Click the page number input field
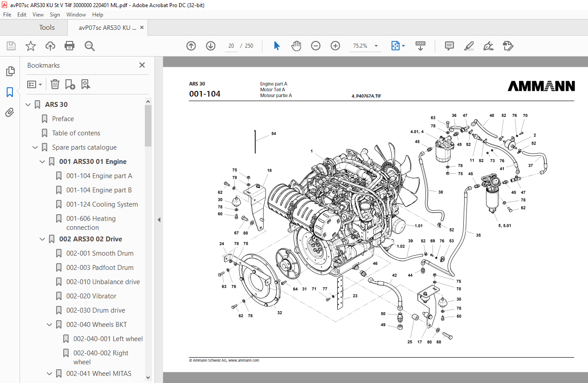Image resolution: width=588 pixels, height=383 pixels. coord(231,46)
